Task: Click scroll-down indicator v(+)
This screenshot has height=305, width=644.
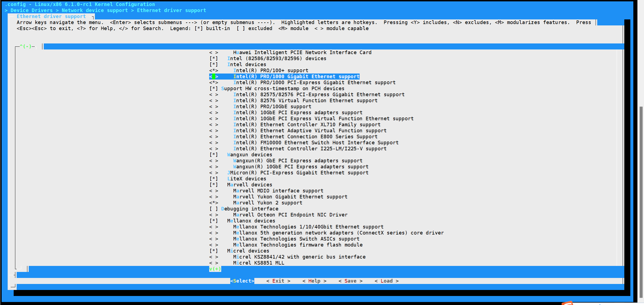Action: tap(215, 269)
